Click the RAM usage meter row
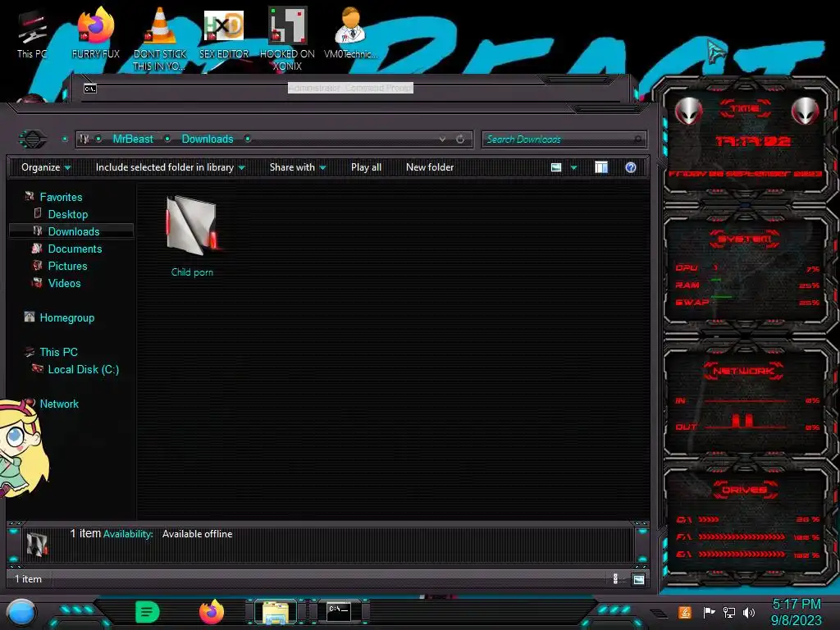 (x=747, y=285)
